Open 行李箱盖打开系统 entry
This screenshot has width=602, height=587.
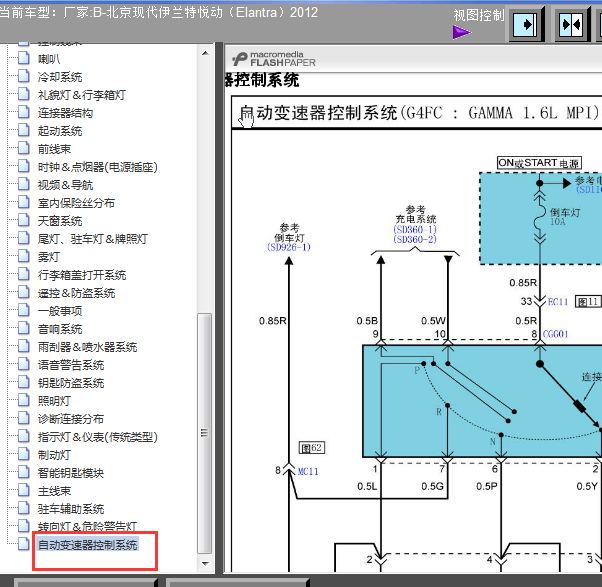(82, 275)
